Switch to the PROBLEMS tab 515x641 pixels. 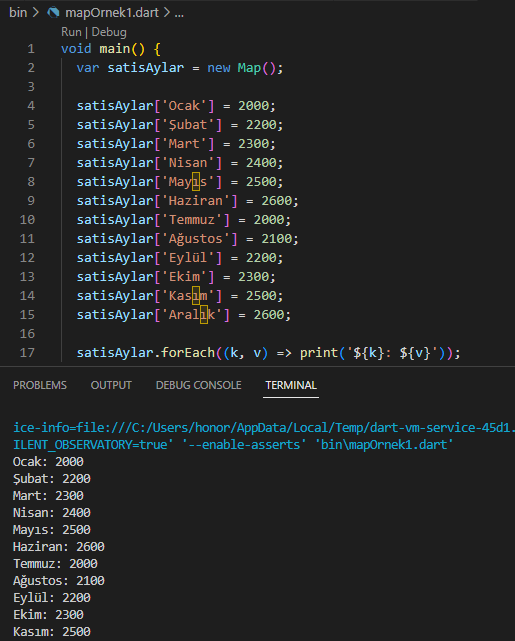pyautogui.click(x=40, y=385)
